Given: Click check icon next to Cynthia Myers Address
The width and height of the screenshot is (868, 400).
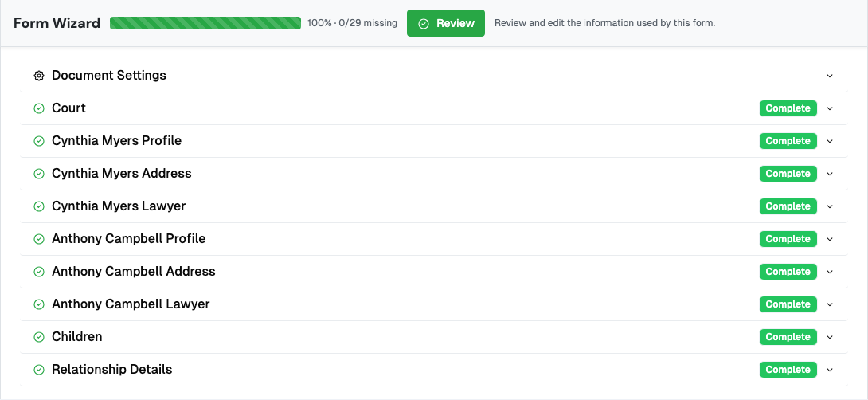Looking at the screenshot, I should (39, 174).
